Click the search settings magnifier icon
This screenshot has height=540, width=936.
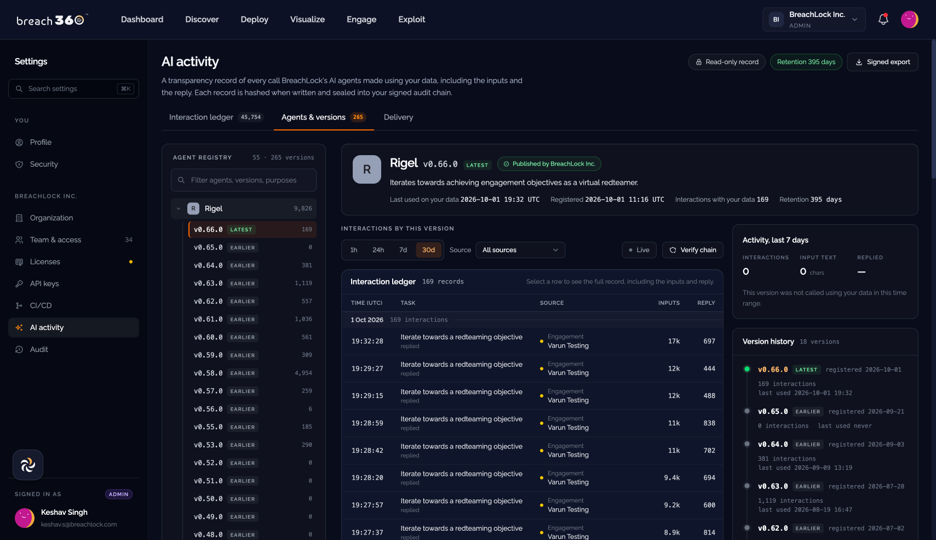19,89
